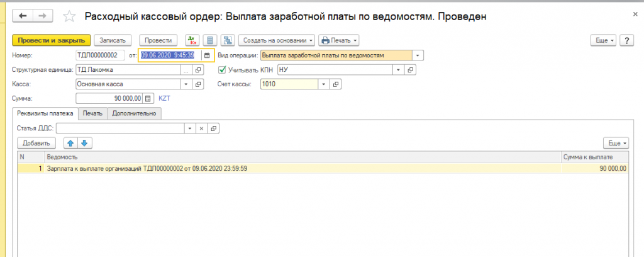Click the Дт/Кт postings icon

pos(192,40)
